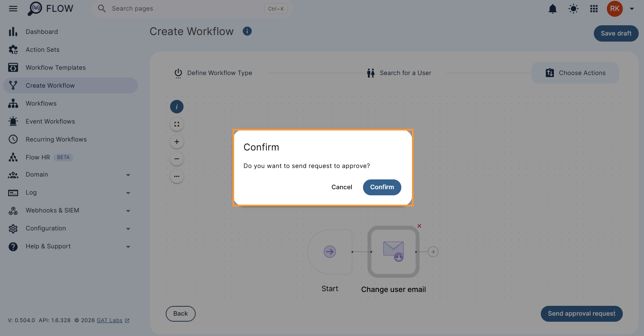This screenshot has width=644, height=336.
Task: Focus the Search pages field
Action: coord(193,9)
